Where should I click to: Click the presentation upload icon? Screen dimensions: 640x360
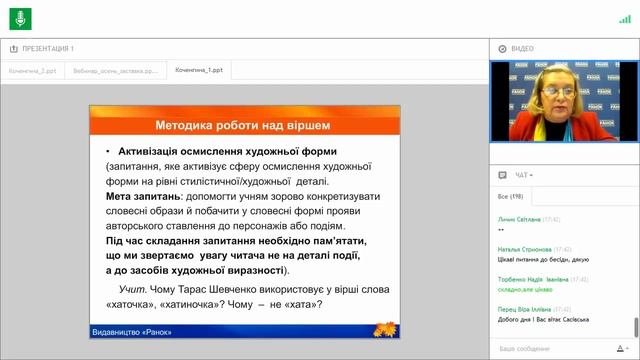13,49
